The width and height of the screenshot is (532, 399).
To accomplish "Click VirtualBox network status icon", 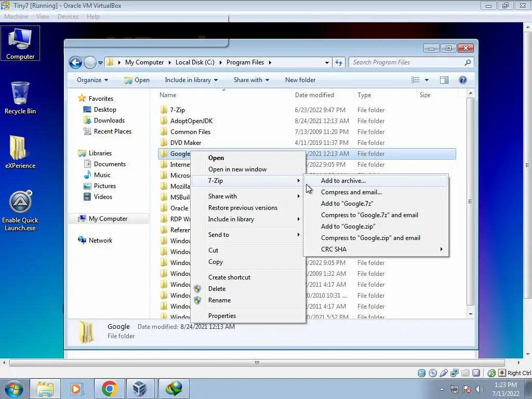I will click(455, 373).
